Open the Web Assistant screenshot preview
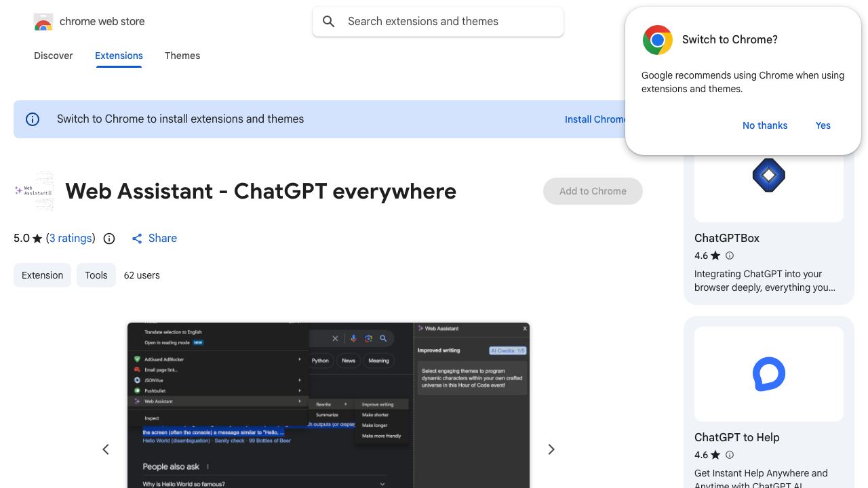This screenshot has height=488, width=868. click(x=328, y=405)
